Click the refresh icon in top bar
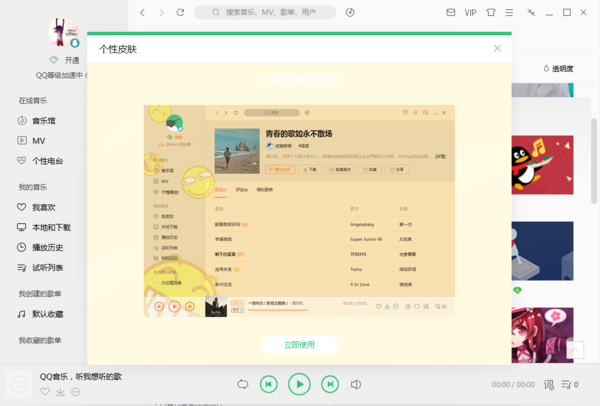The image size is (600, 406). 180,13
